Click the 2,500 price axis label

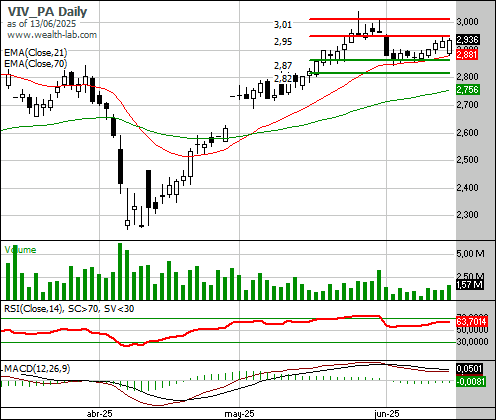pos(467,160)
